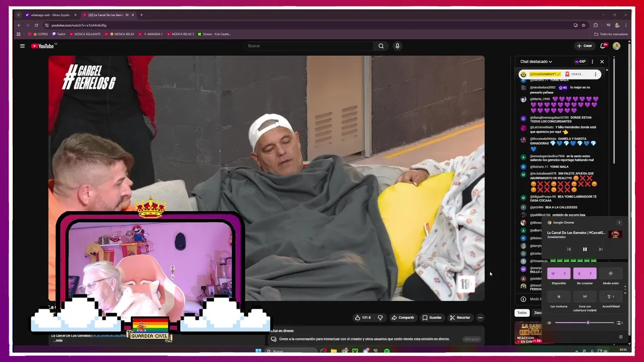This screenshot has height=362, width=644.
Task: Open Windows Start button on taskbar
Action: coord(259,351)
